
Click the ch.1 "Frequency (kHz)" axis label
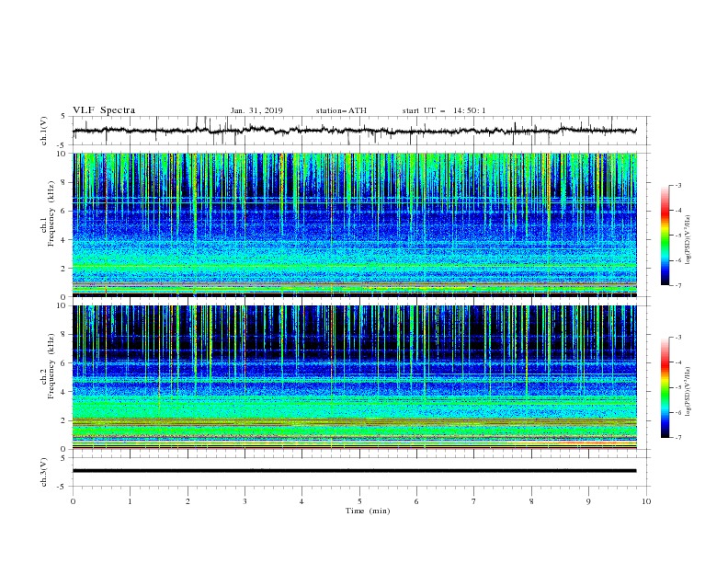click(51, 214)
